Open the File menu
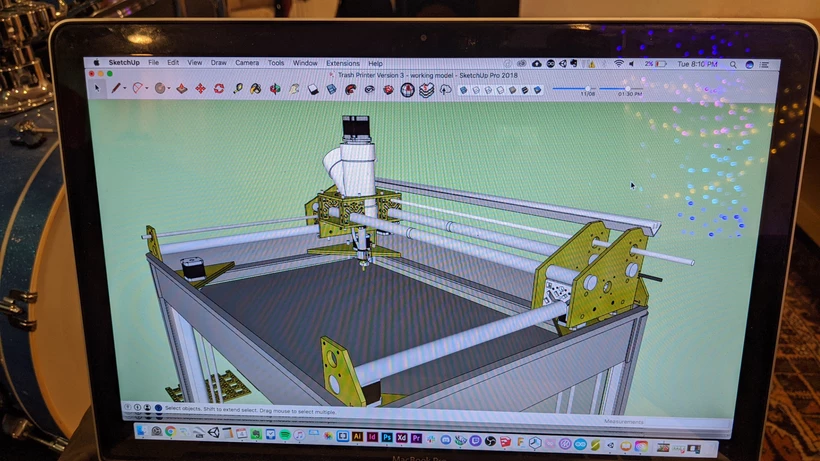 click(x=153, y=62)
